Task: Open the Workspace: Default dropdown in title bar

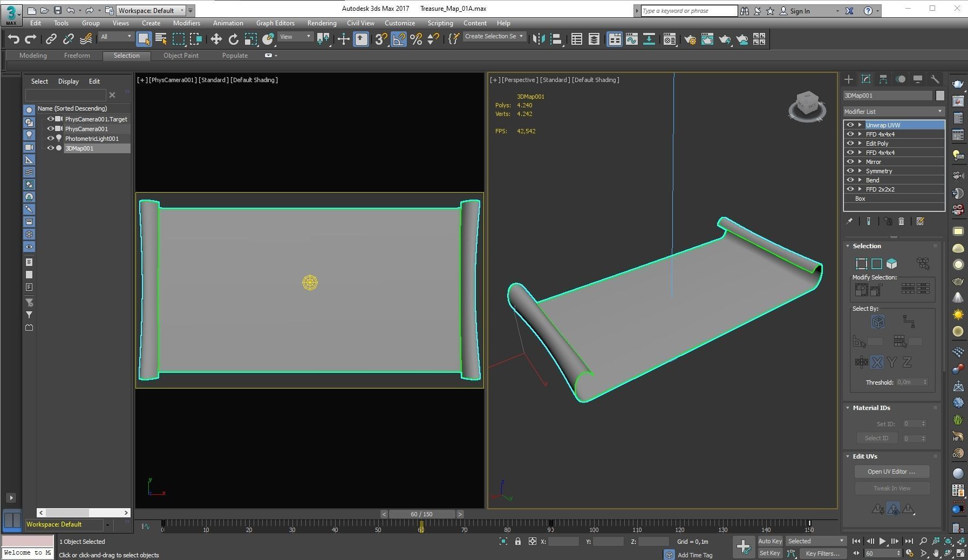Action: pos(151,10)
